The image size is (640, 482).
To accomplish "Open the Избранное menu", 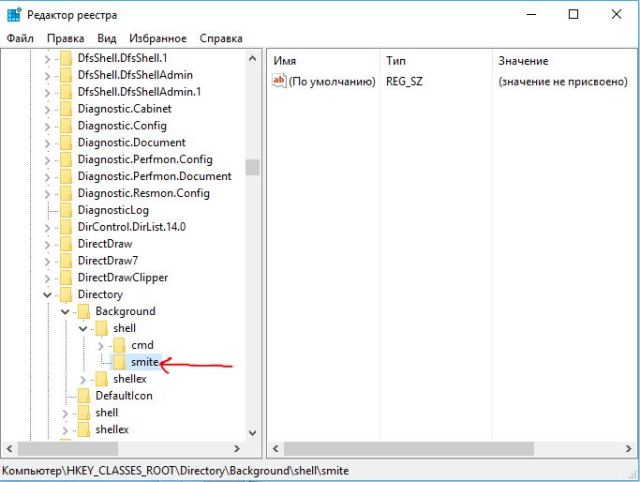I will click(x=158, y=38).
